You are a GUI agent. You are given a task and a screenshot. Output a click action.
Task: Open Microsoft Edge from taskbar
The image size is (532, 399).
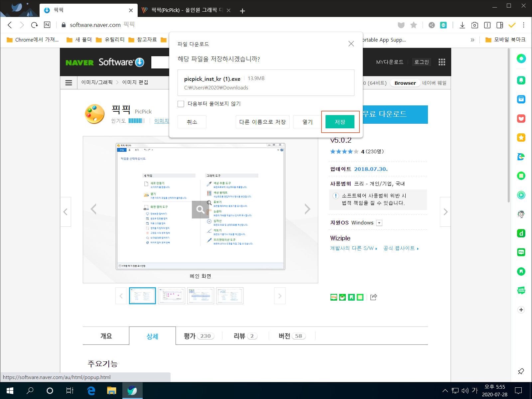point(91,391)
